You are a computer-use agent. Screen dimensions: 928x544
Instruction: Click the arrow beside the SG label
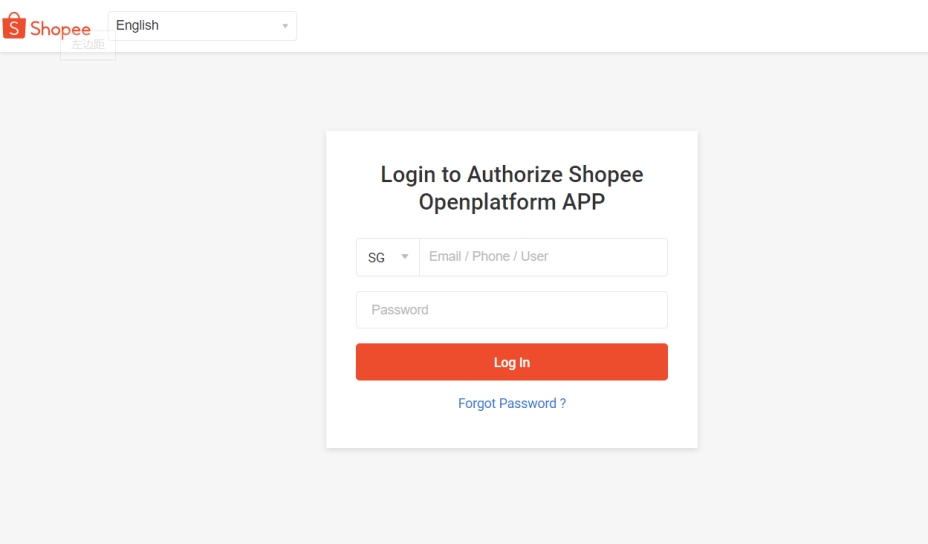(x=404, y=257)
